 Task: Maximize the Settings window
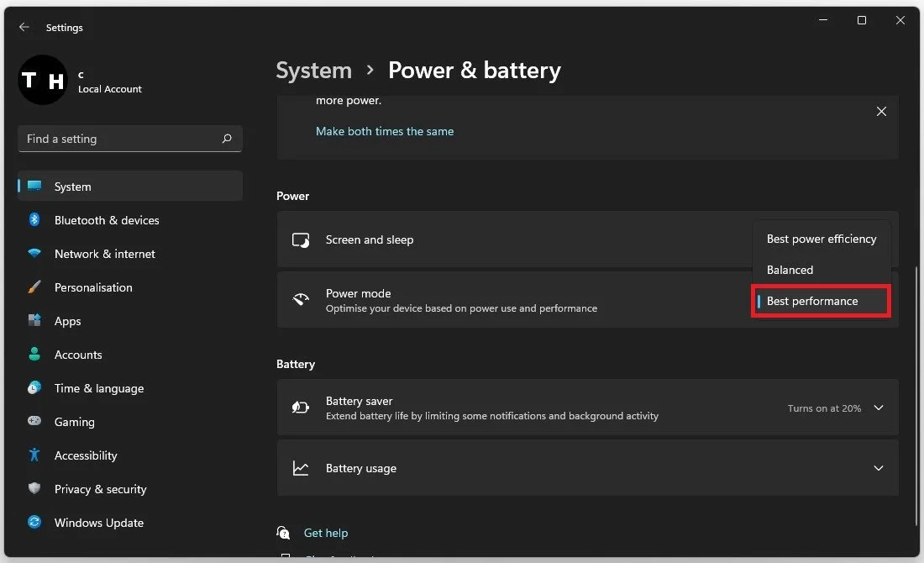coord(862,20)
